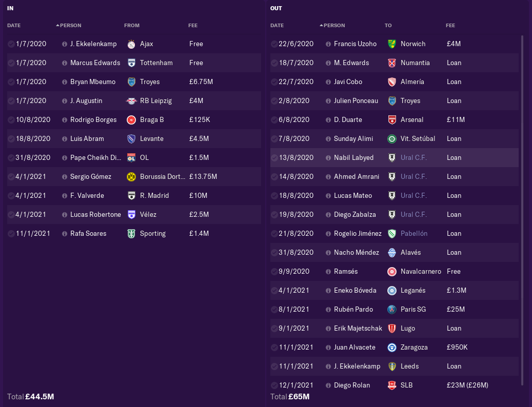The height and width of the screenshot is (407, 532).
Task: Sort incoming transfers by Date column
Action: point(14,26)
